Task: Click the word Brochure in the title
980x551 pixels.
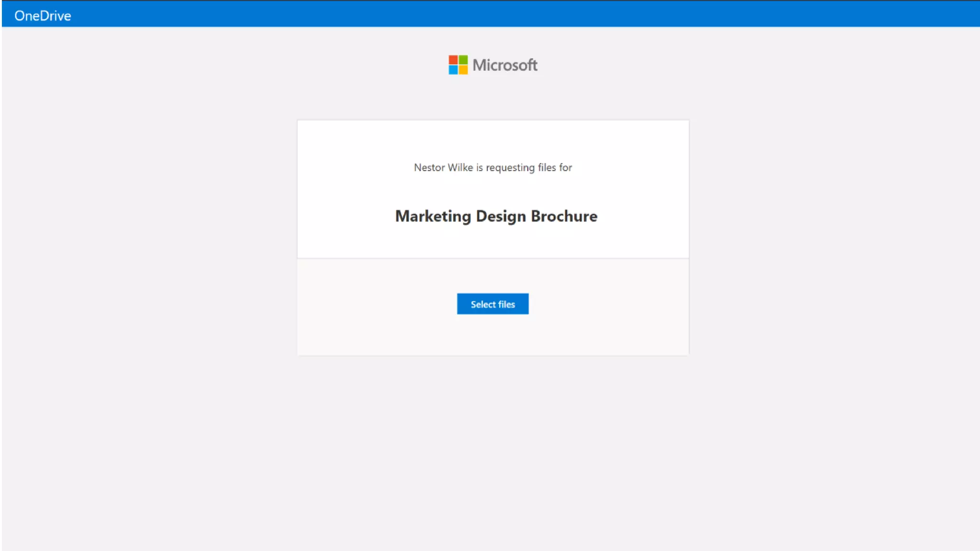Action: click(564, 216)
